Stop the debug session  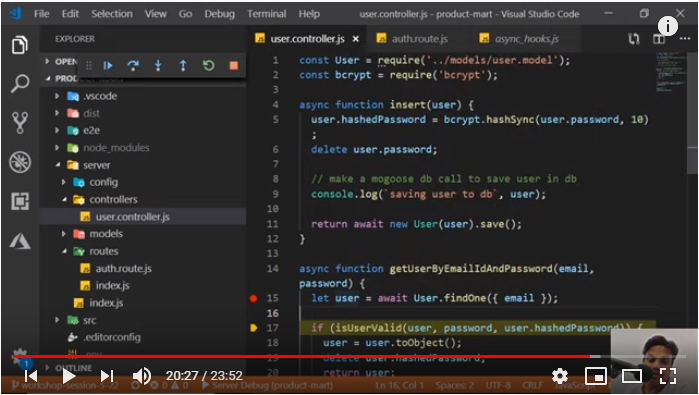234,66
